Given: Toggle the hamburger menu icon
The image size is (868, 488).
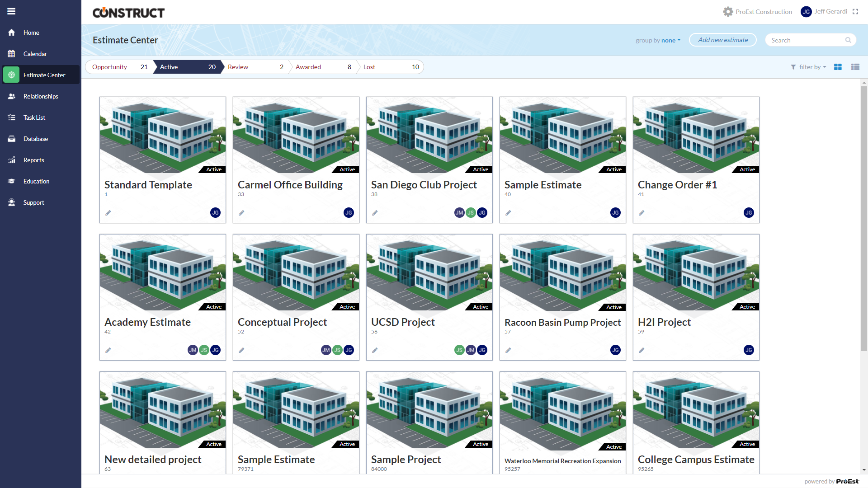Looking at the screenshot, I should (11, 11).
